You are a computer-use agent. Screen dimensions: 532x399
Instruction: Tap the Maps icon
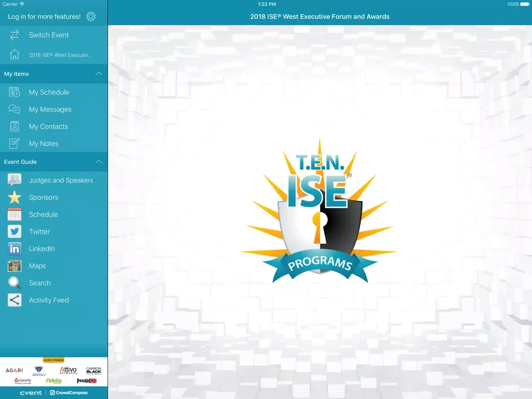(14, 266)
